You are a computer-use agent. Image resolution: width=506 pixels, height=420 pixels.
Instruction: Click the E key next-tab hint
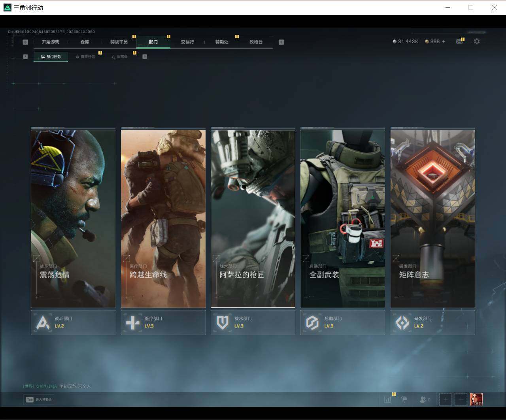click(x=281, y=42)
